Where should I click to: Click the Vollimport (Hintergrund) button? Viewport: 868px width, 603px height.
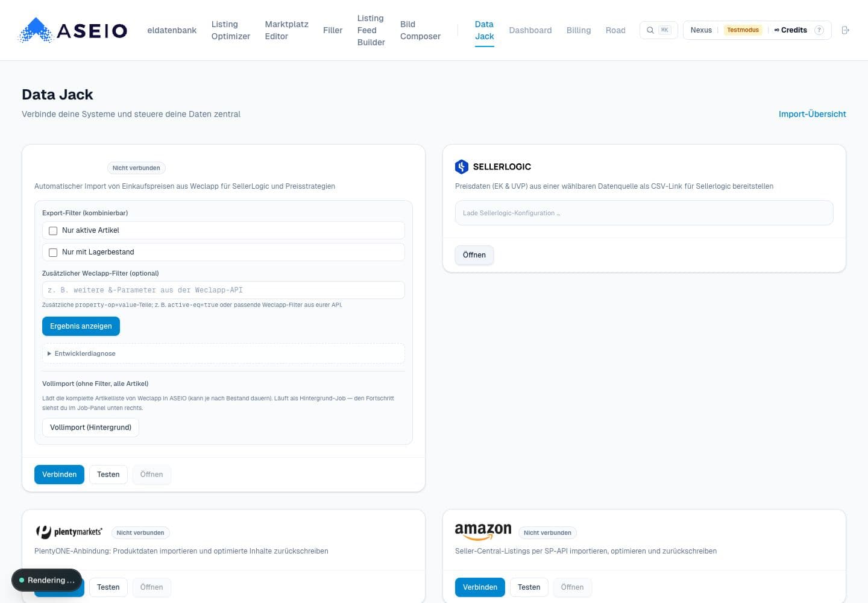pos(90,428)
